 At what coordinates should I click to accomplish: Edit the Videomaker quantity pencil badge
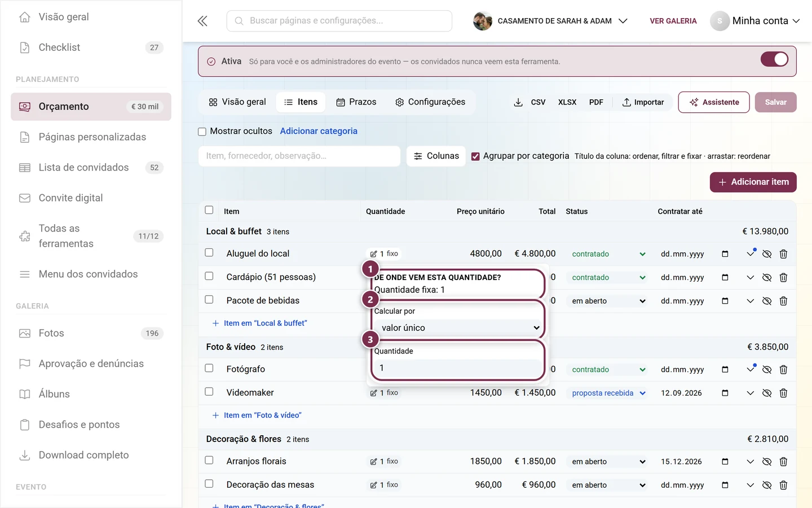[x=384, y=393]
